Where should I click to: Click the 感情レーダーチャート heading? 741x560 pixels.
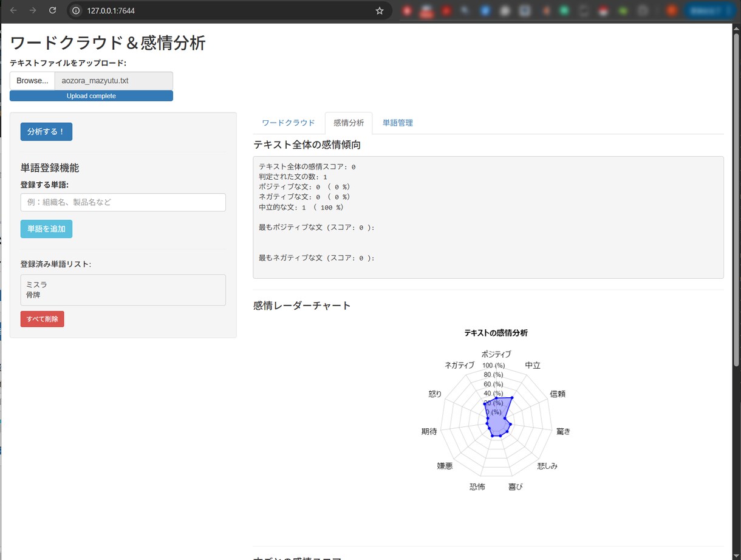pyautogui.click(x=302, y=306)
